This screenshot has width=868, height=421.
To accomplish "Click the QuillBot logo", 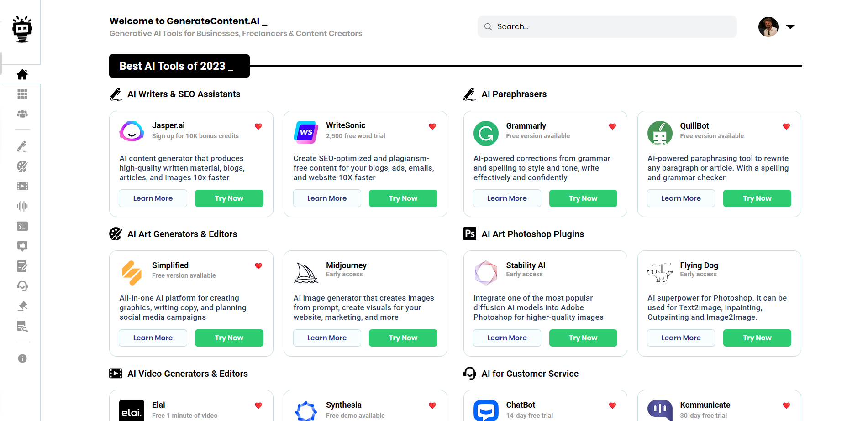I will [x=660, y=133].
